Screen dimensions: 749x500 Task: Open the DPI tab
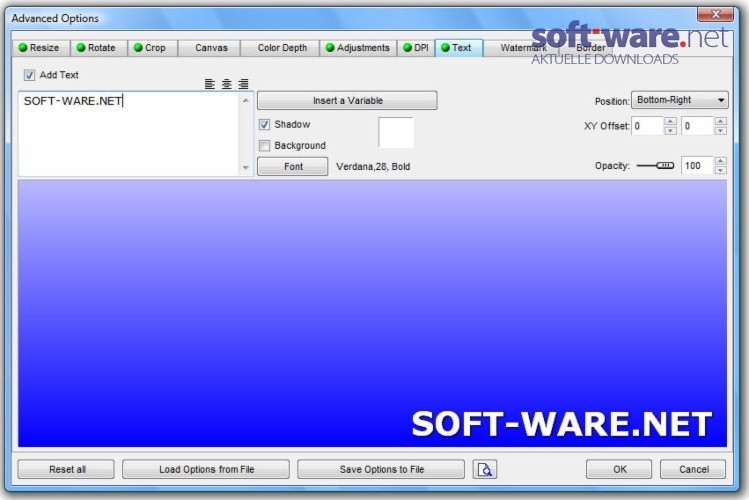pyautogui.click(x=416, y=48)
